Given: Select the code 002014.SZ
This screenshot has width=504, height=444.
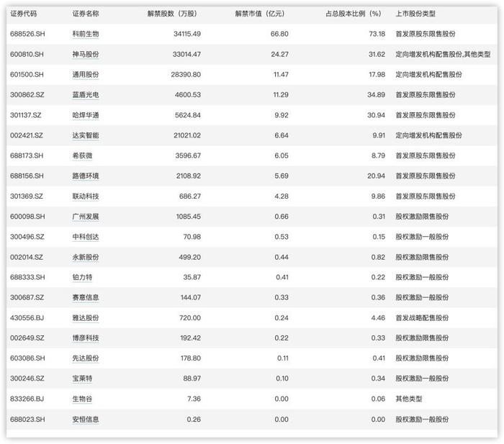Looking at the screenshot, I should (27, 257).
